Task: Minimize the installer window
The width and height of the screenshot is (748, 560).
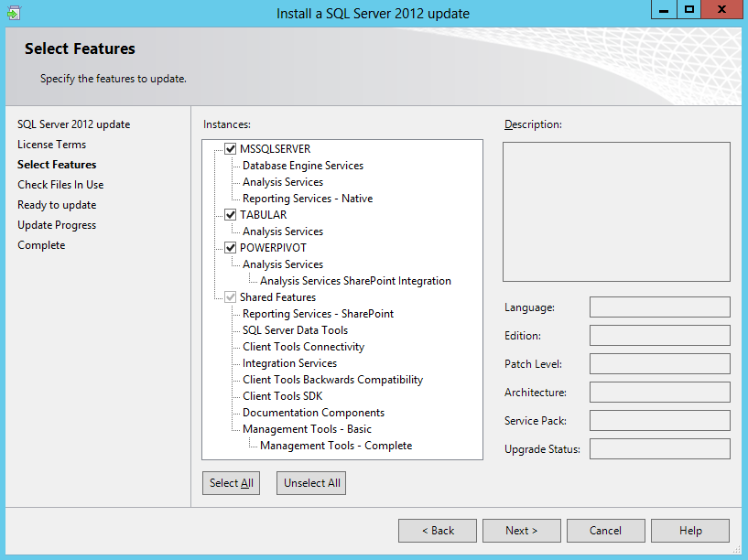Action: [x=664, y=9]
